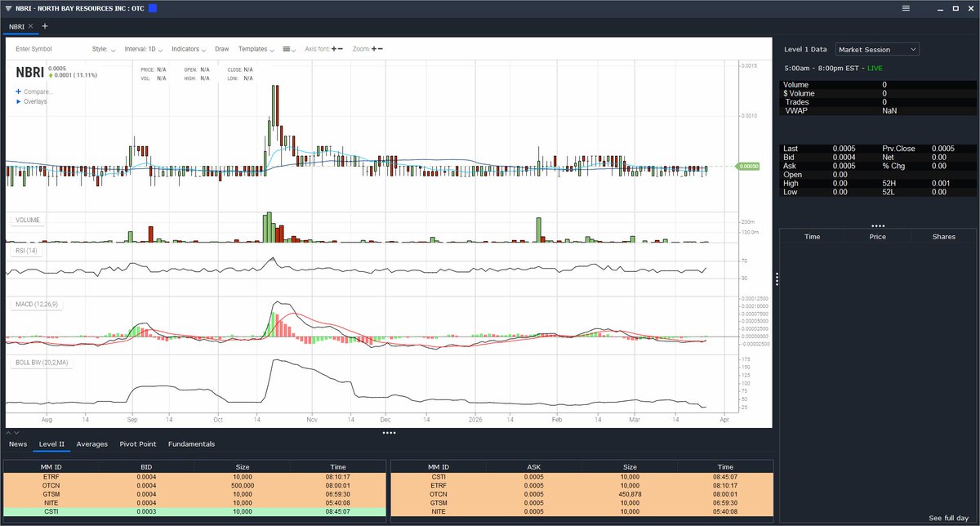Open the window menu triangle beside NBRI title
Viewport: 980px width, 526px height.
click(x=8, y=8)
